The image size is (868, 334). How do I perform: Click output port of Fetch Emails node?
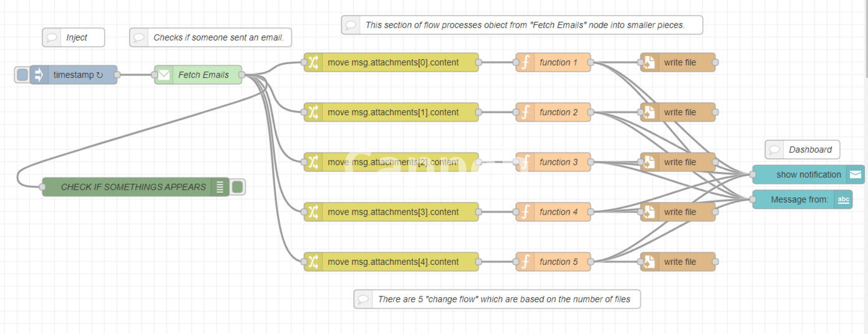pos(242,75)
